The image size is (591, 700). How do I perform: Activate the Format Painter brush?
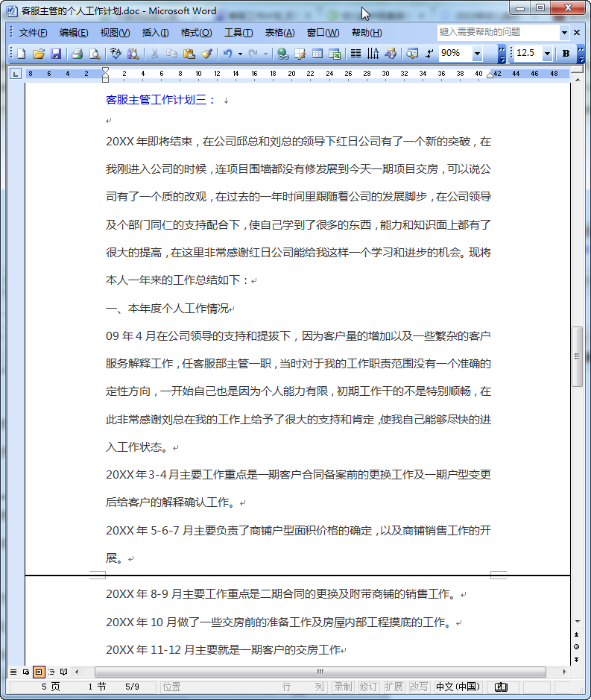206,54
